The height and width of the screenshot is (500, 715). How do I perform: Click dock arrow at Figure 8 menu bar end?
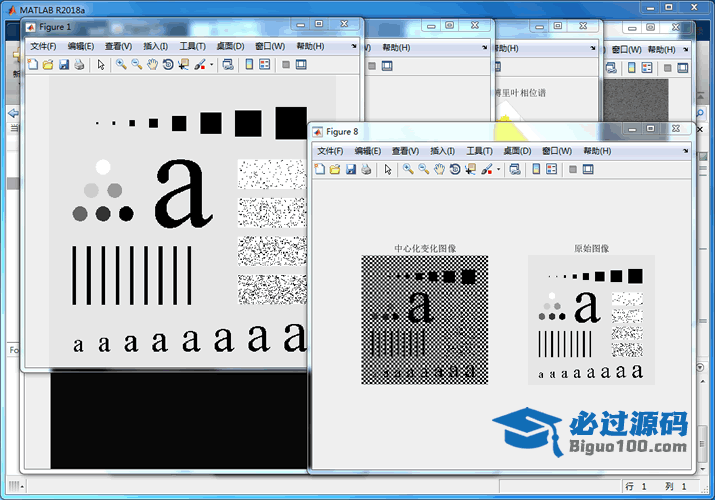click(686, 151)
